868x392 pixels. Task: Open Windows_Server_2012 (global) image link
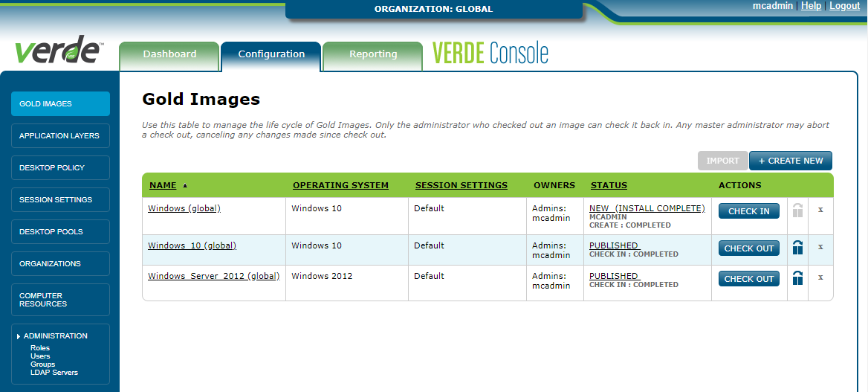(214, 275)
